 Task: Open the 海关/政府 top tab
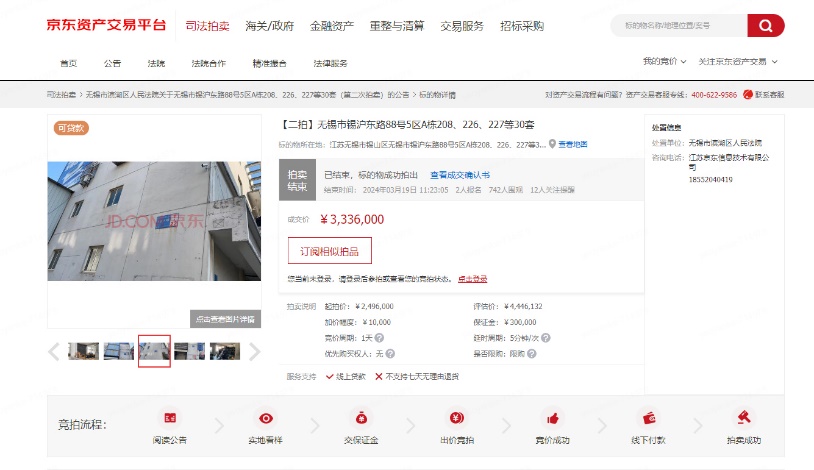[269, 26]
